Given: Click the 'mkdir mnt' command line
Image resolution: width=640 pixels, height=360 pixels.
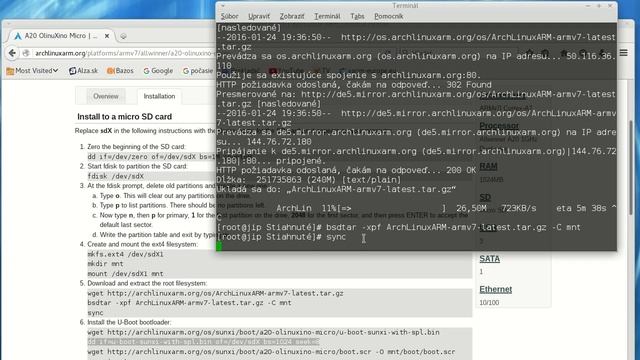Looking at the screenshot, I should [x=105, y=264].
